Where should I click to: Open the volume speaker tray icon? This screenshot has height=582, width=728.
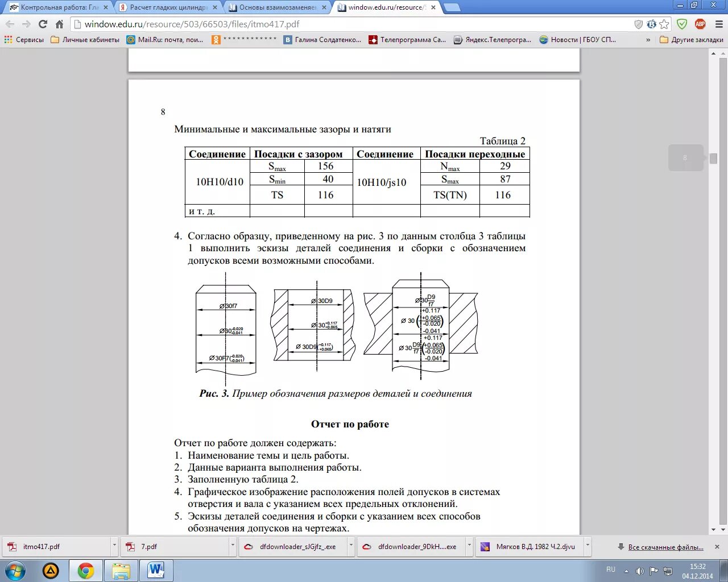pyautogui.click(x=640, y=571)
